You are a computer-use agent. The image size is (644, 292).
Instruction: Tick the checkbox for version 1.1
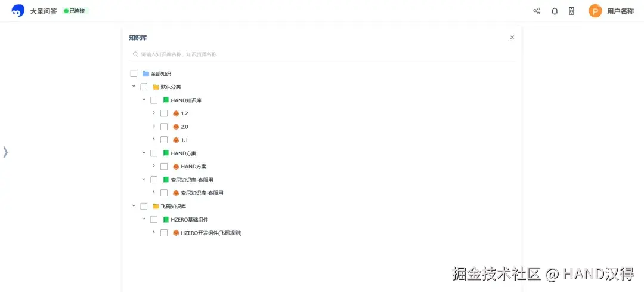coord(164,140)
